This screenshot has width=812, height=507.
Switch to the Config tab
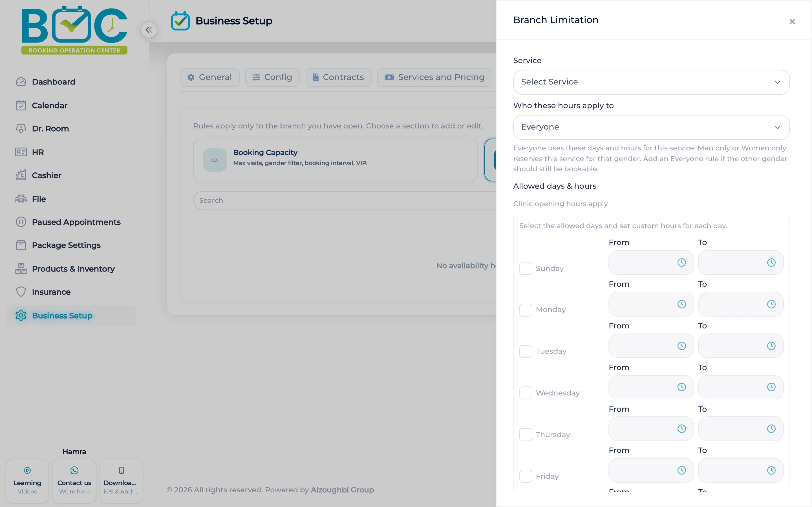[272, 77]
